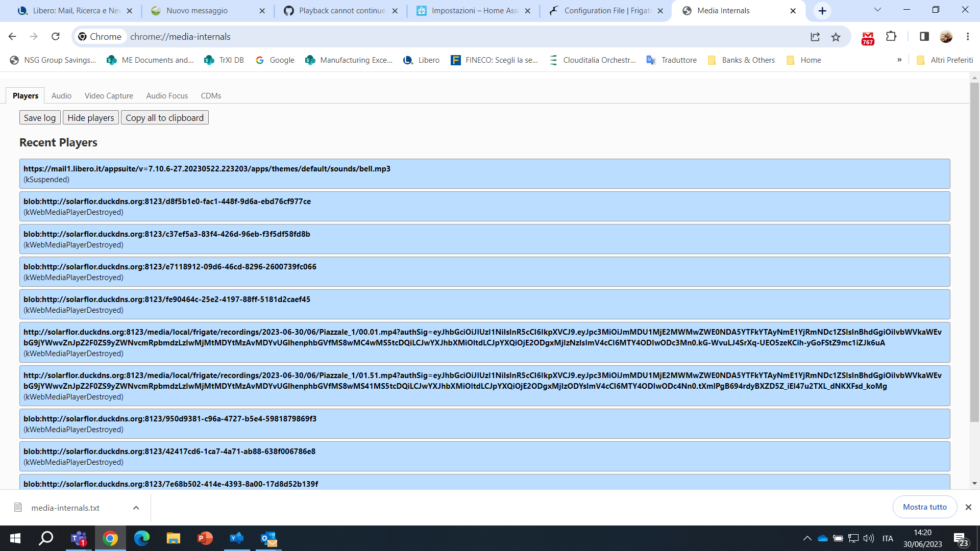Click the Save log button
This screenshot has height=551, width=980.
[40, 117]
